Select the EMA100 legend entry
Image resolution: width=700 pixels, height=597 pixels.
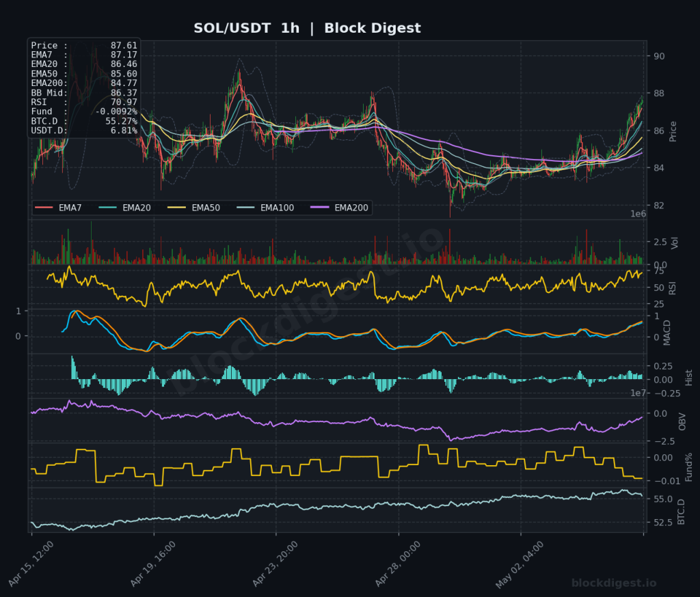265,208
